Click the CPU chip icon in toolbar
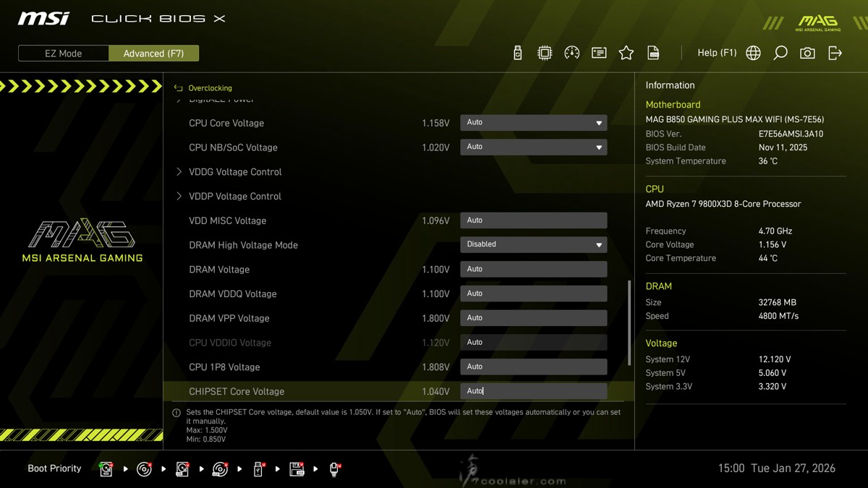This screenshot has height=488, width=868. 545,53
